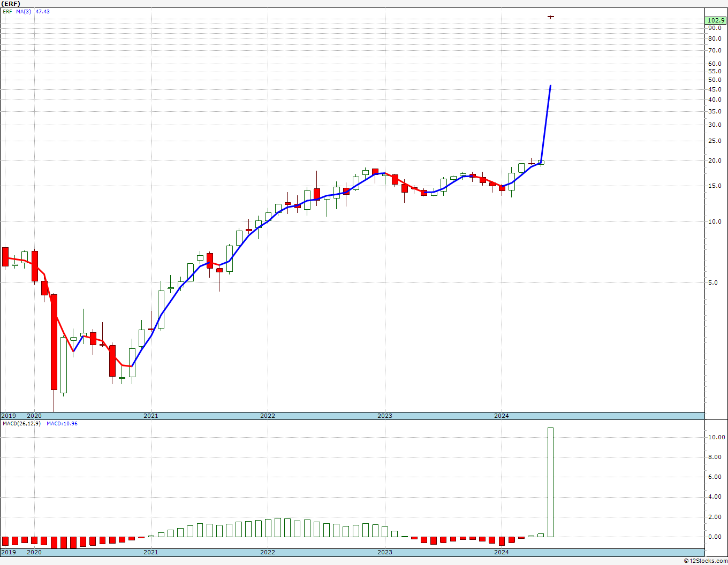
Task: Click the 10.0 price axis label
Action: (714, 222)
